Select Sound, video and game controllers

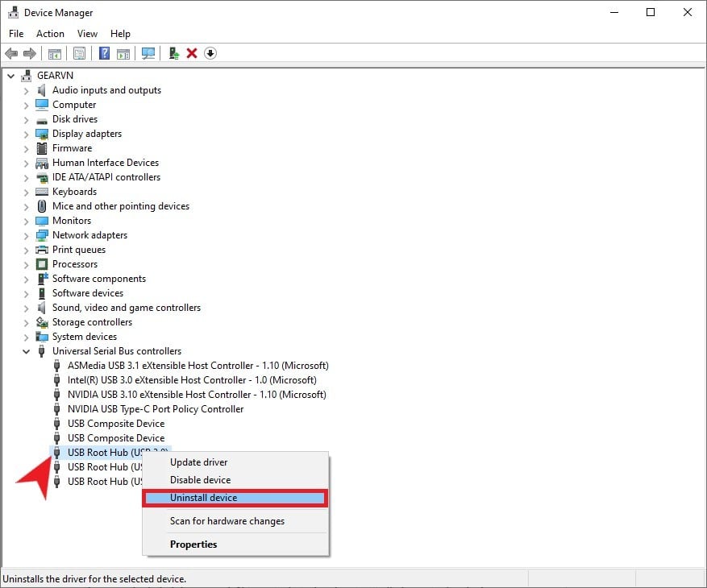tap(126, 308)
